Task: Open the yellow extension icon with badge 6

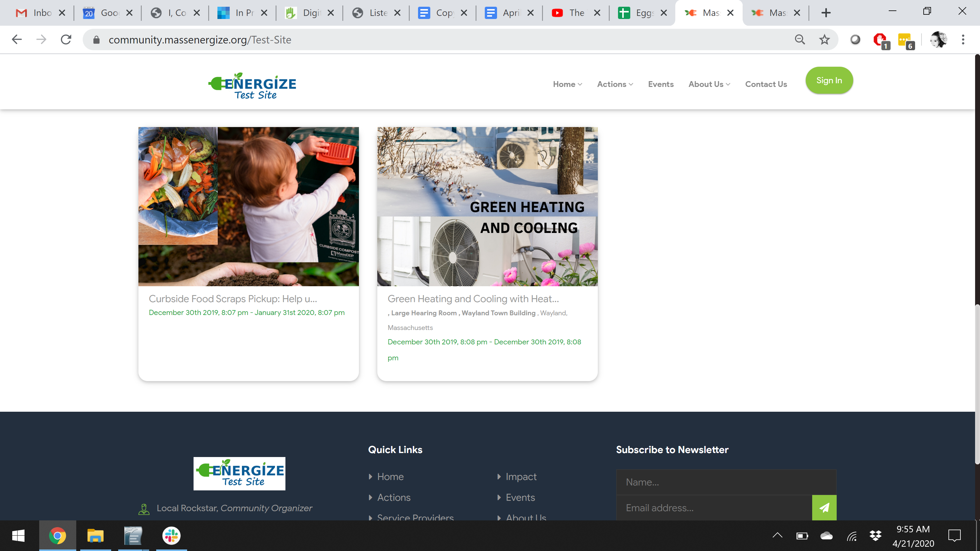Action: coord(905,39)
